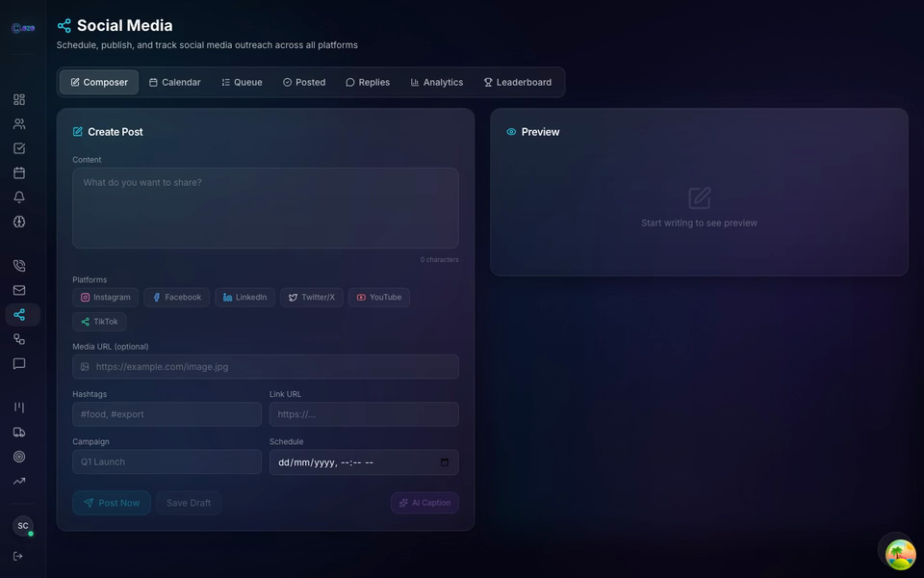924x578 pixels.
Task: Open the Queue tab
Action: (x=242, y=82)
